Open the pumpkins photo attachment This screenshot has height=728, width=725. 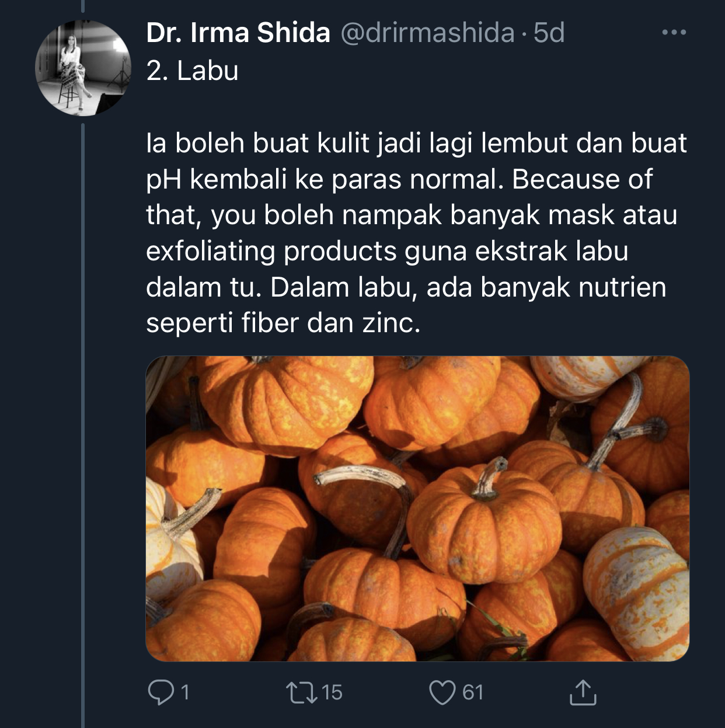point(417,508)
